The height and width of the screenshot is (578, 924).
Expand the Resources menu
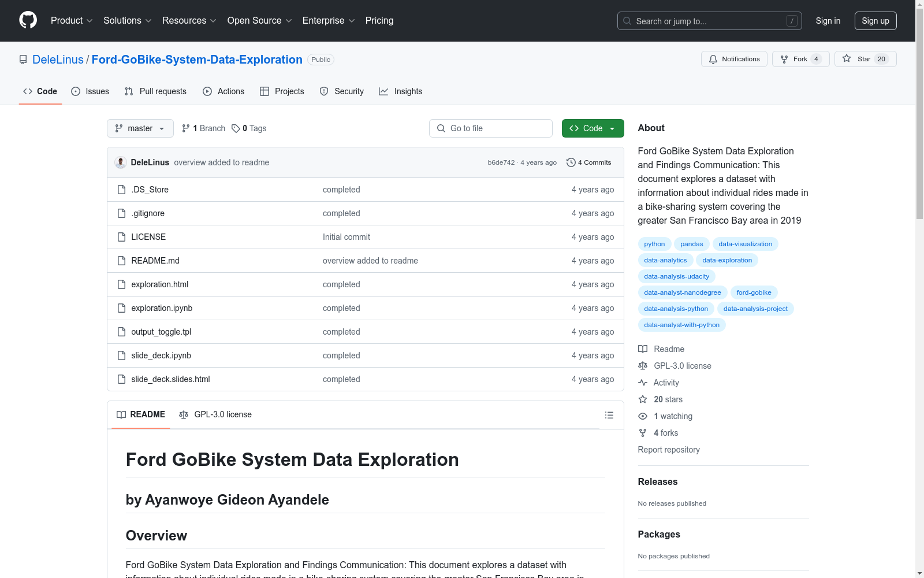(x=189, y=20)
